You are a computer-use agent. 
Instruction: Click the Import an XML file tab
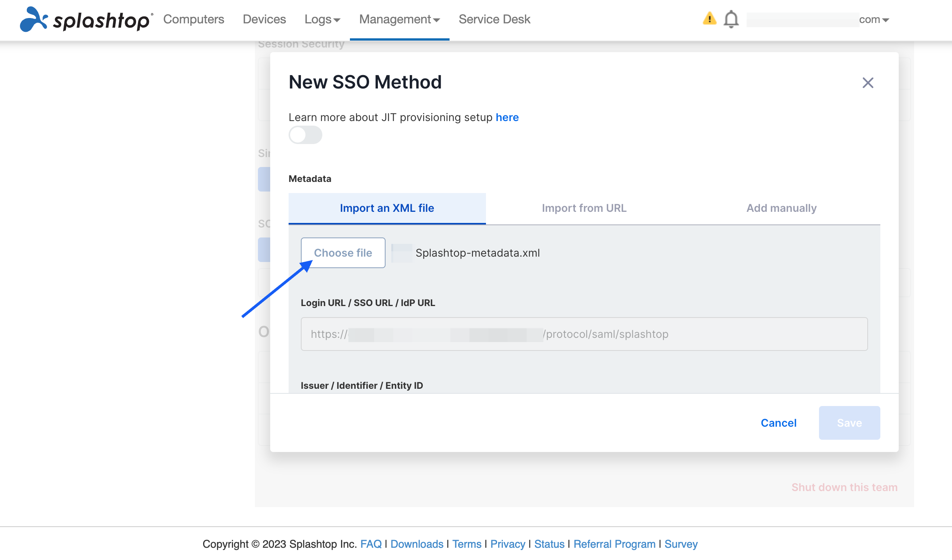point(387,207)
